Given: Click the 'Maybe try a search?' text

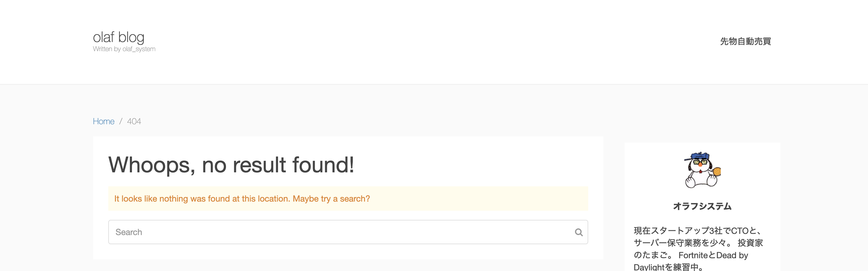Looking at the screenshot, I should [331, 199].
